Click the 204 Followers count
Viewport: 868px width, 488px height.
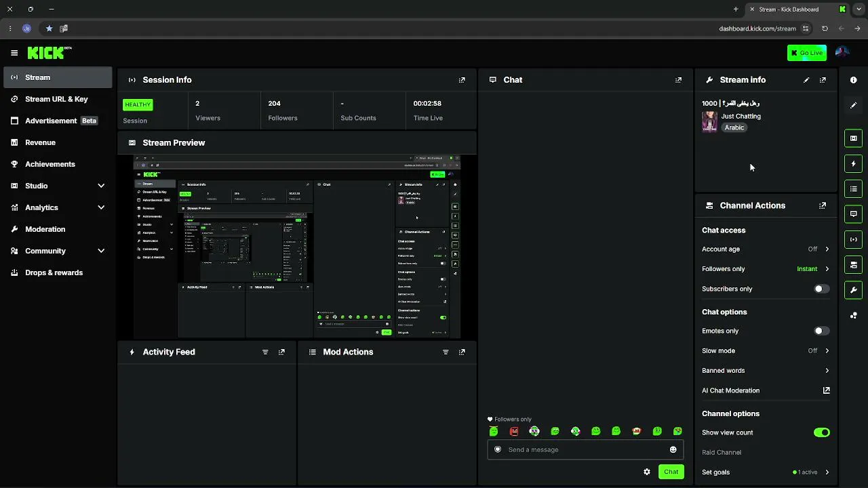click(x=274, y=104)
